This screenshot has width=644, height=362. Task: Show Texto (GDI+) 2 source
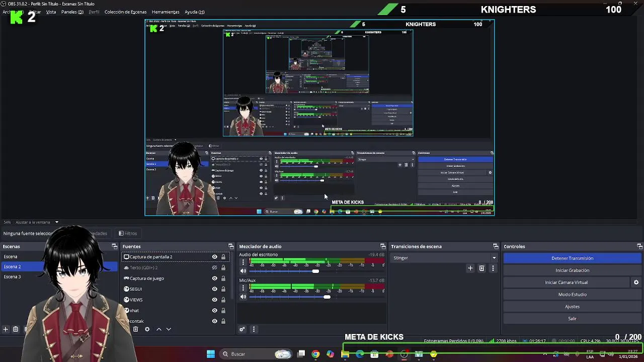(x=214, y=267)
